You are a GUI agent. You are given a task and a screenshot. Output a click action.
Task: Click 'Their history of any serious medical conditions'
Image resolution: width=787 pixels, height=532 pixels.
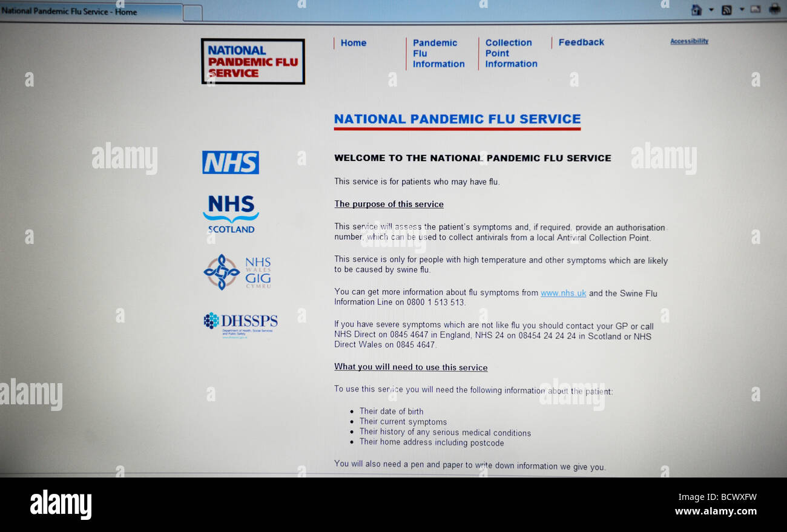coord(445,432)
